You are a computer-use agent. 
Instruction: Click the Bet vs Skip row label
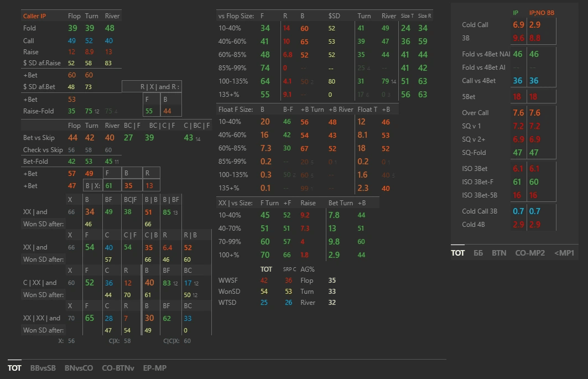(x=43, y=138)
